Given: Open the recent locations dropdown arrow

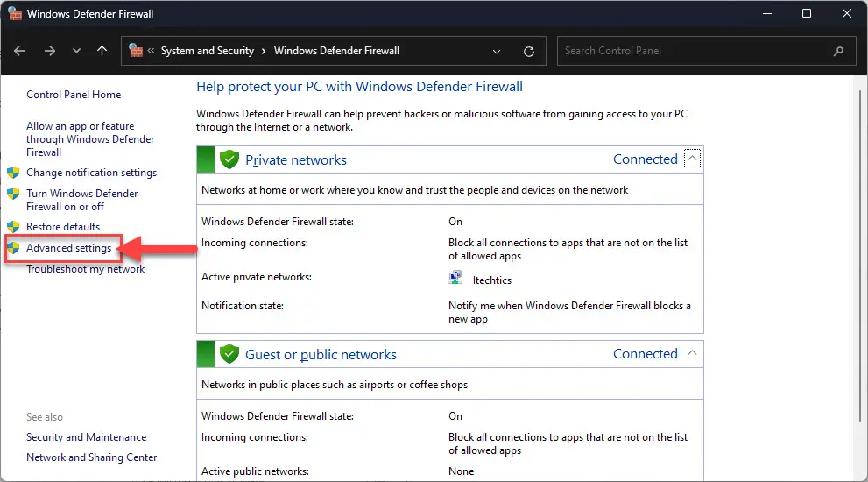Looking at the screenshot, I should (76, 51).
